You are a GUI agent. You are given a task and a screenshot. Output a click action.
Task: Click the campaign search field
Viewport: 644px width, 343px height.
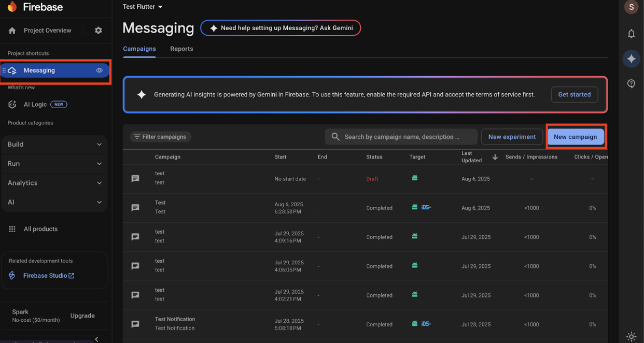pos(401,137)
